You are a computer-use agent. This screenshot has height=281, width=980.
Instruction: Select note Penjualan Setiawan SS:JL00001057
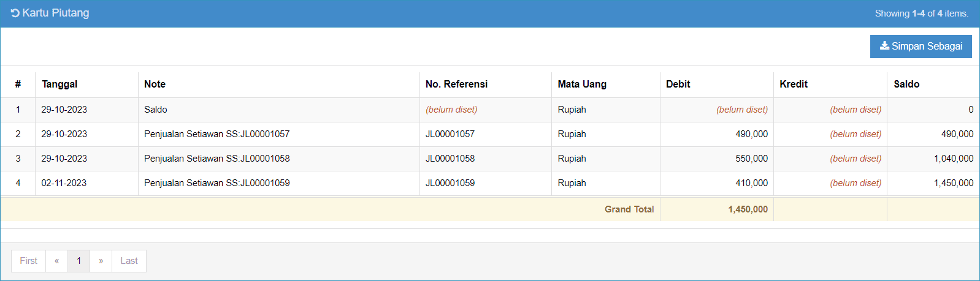pos(217,134)
